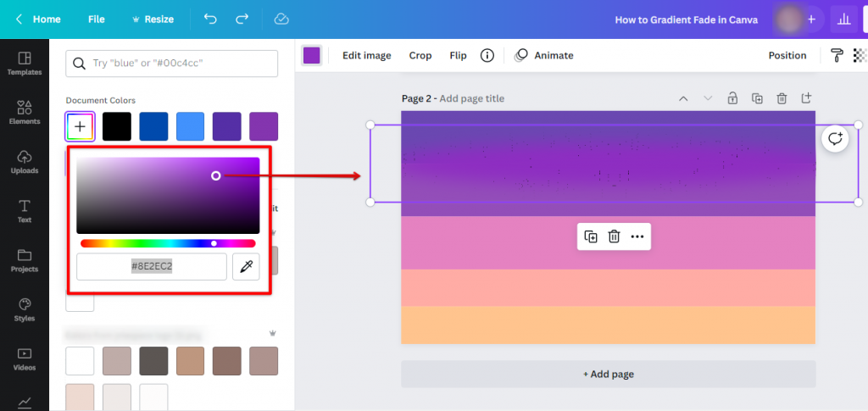Click the redo arrow icon
Screen dimensions: 868x411
242,19
